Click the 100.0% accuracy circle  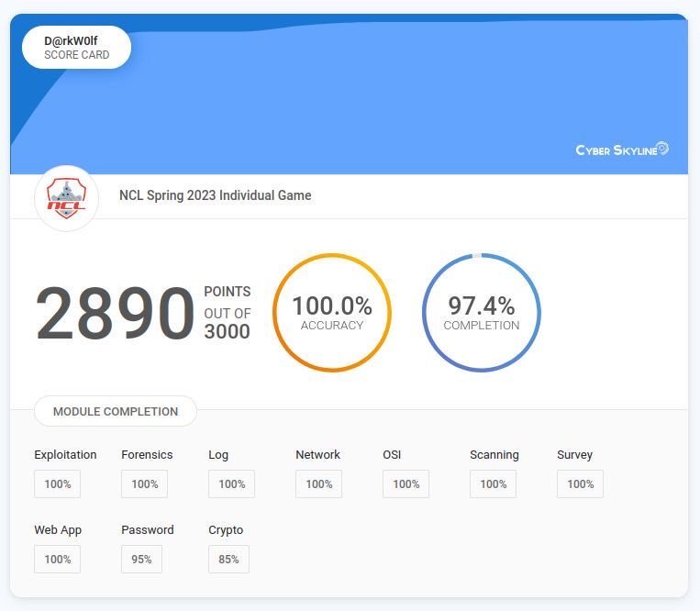pyautogui.click(x=332, y=313)
